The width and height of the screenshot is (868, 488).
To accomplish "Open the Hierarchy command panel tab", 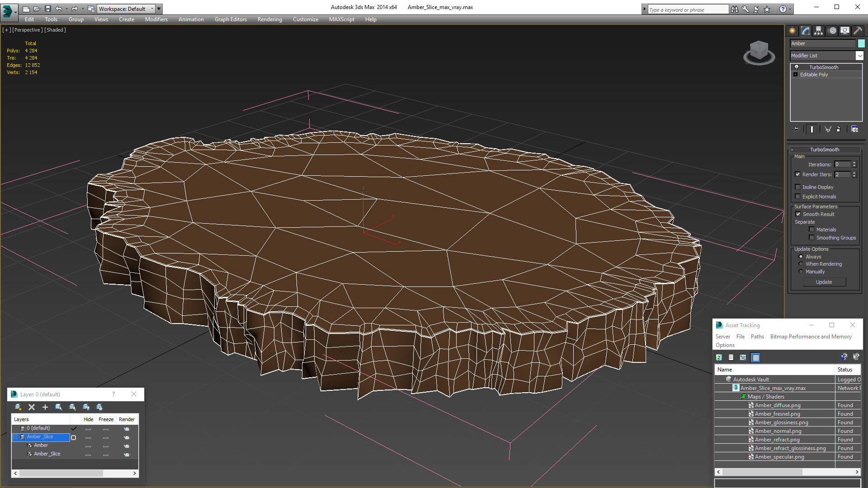I will (x=818, y=31).
